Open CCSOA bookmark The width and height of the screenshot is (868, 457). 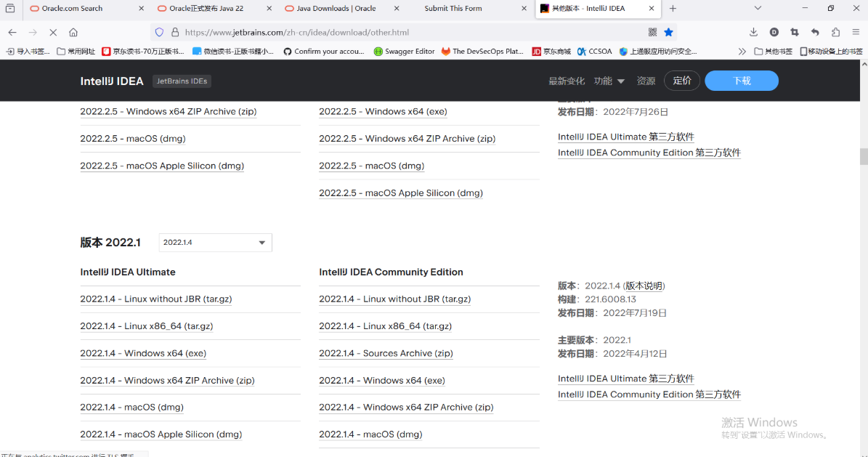[595, 52]
